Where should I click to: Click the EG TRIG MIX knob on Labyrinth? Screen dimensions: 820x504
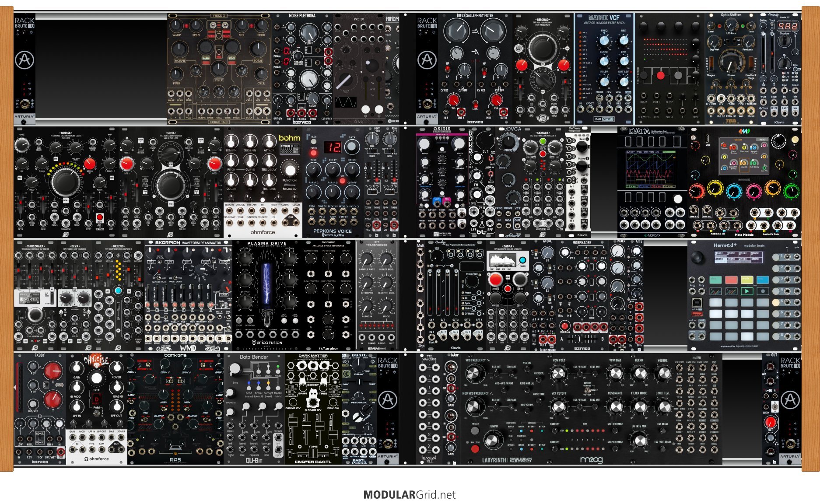click(639, 440)
